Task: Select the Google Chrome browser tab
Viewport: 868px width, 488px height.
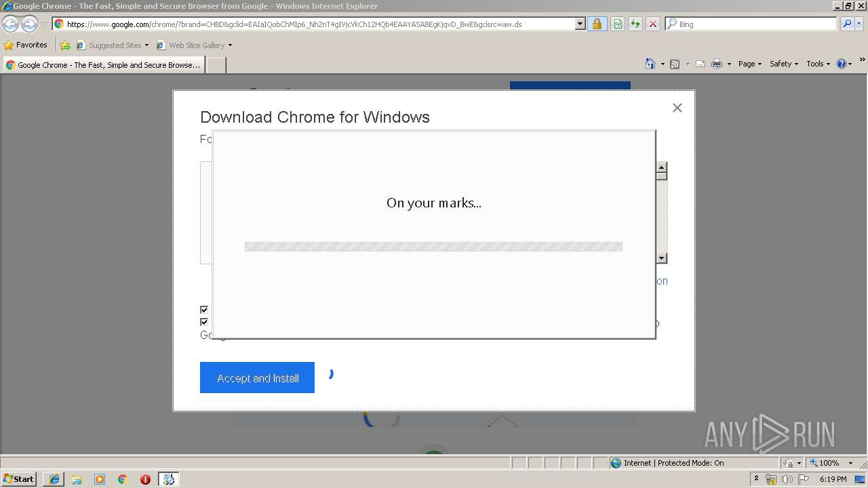Action: pos(103,65)
